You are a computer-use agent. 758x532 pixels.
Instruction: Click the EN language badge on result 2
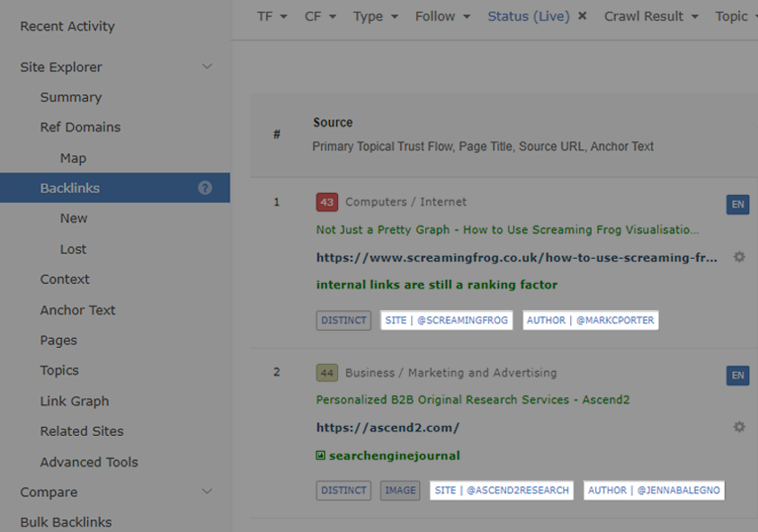pyautogui.click(x=737, y=376)
